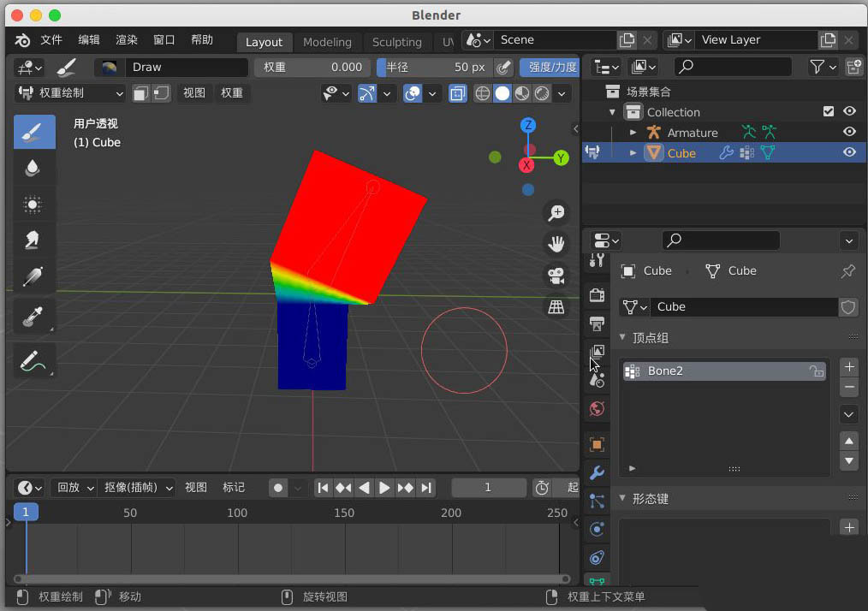Open the World properties tab
The width and height of the screenshot is (868, 611).
point(597,409)
